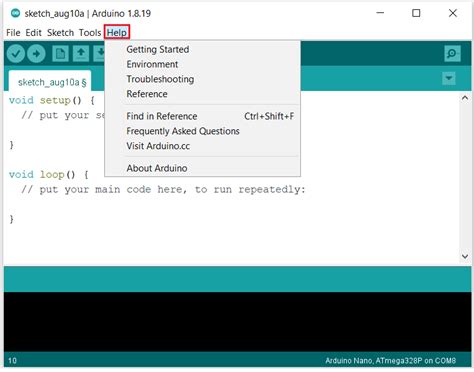This screenshot has width=474, height=372.
Task: Open a sketch with the Open icon
Action: tap(81, 53)
